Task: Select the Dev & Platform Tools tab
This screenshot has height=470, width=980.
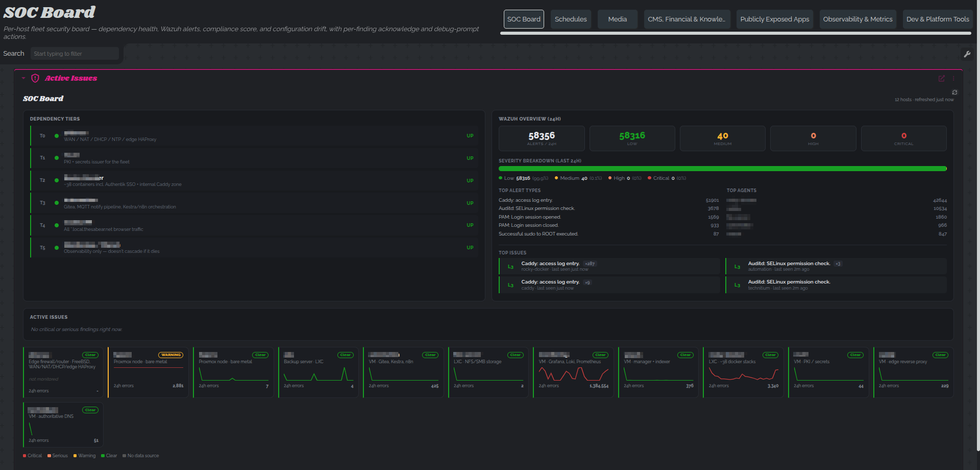Action: point(938,19)
